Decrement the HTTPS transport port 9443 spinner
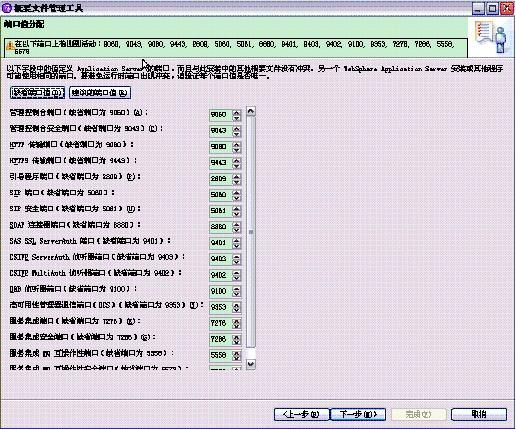Screen dimensions: 516x429 tap(237, 166)
